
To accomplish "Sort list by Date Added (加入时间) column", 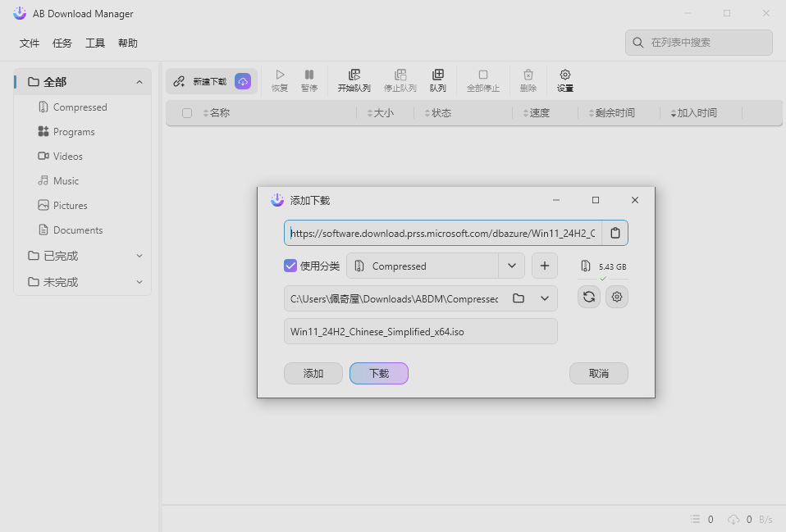I will click(694, 113).
